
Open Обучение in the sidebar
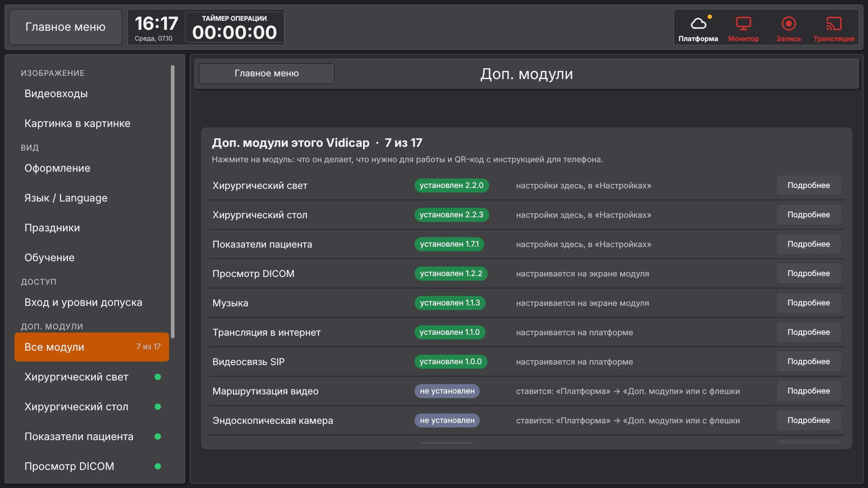pyautogui.click(x=92, y=258)
